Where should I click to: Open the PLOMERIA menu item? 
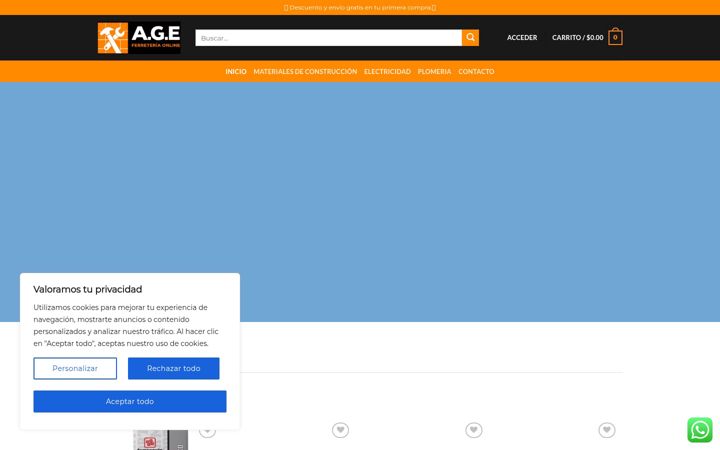point(434,72)
